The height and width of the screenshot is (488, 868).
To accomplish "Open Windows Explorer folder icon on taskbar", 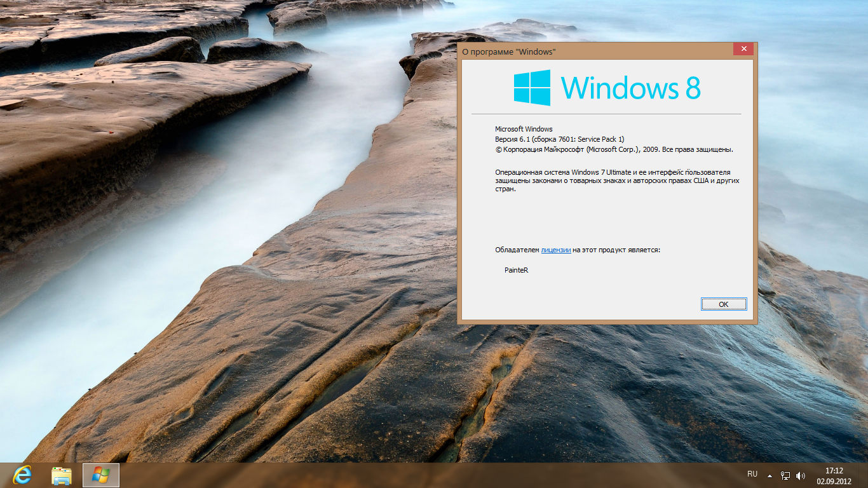I will coord(62,475).
